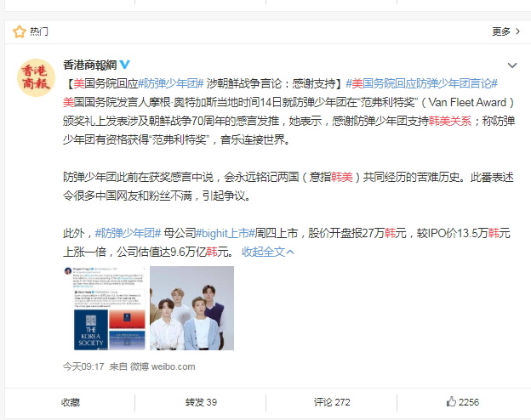The image size is (531, 420).
Task: Open the first #防弹少年团# hashtag in the headline
Action: pos(171,83)
